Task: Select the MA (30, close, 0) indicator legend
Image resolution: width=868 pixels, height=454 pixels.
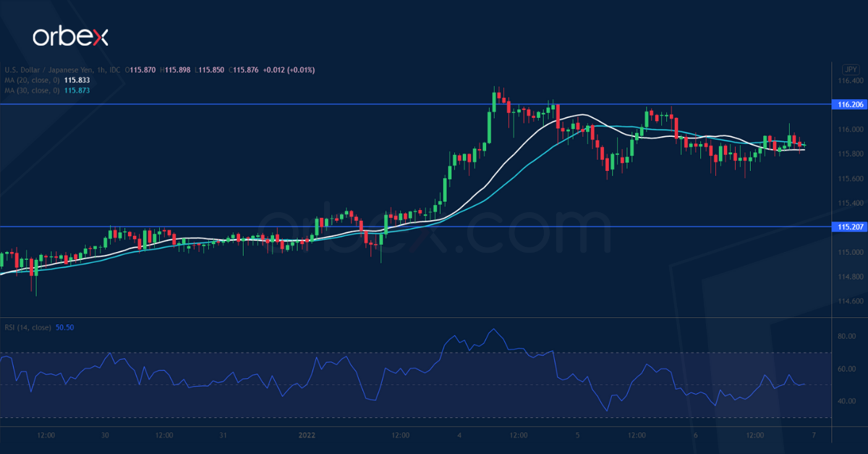Action: (33, 90)
